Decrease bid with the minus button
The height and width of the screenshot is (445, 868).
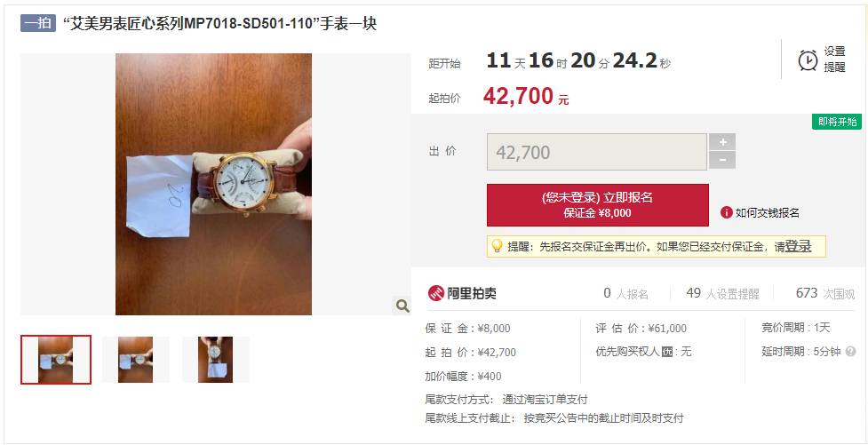pos(722,161)
